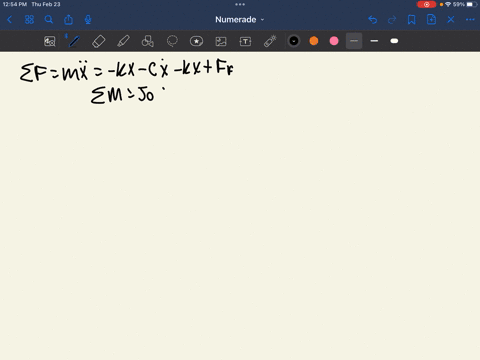This screenshot has width=480, height=360.
Task: Bookmark the current page
Action: [x=412, y=20]
